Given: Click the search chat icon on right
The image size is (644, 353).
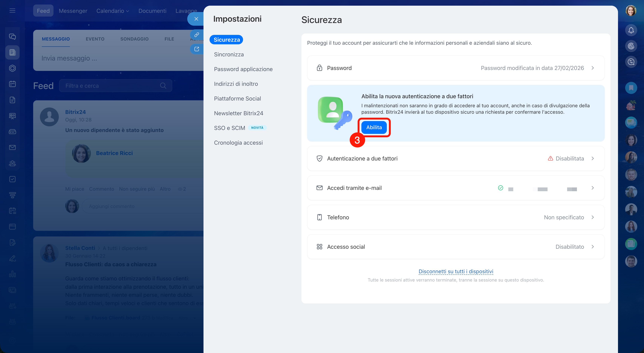Looking at the screenshot, I should tap(631, 62).
